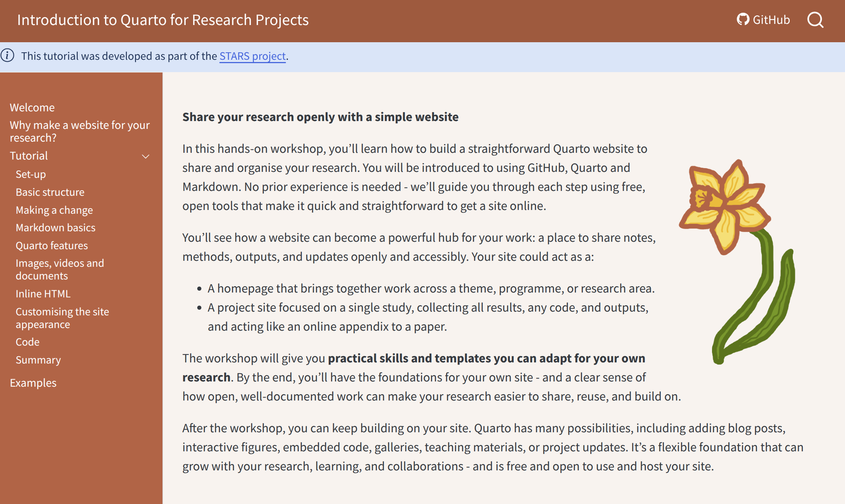Viewport: 845px width, 504px height.
Task: Open the Making a change page
Action: pos(54,210)
